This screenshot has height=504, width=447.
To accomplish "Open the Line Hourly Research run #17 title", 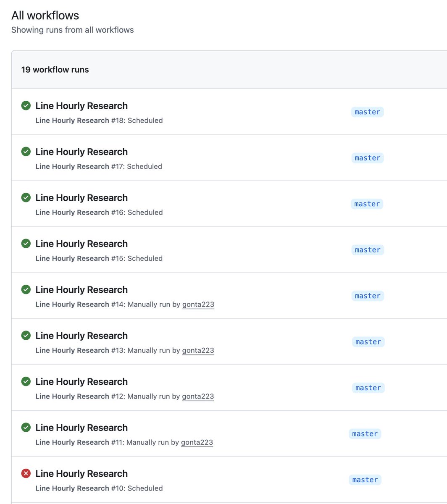I will point(82,152).
